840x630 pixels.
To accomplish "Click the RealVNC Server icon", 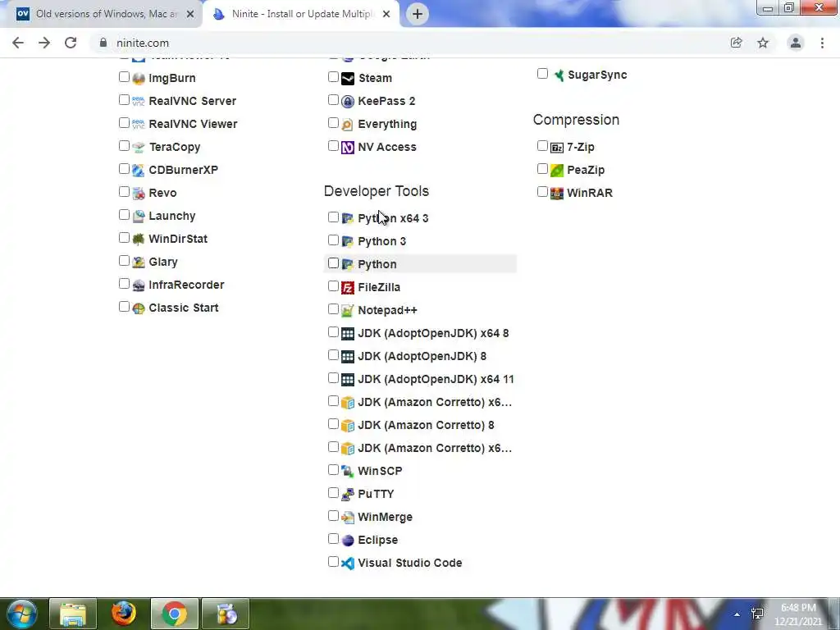I will (139, 101).
